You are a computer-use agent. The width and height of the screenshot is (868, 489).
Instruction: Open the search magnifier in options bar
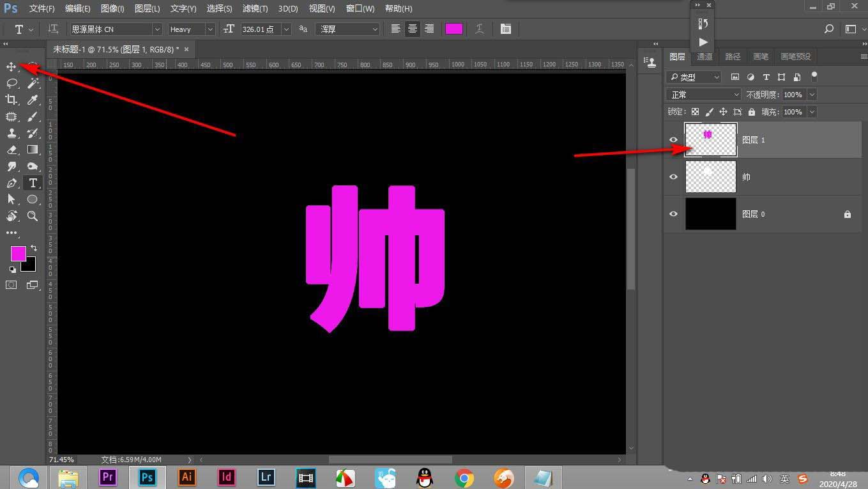[829, 29]
